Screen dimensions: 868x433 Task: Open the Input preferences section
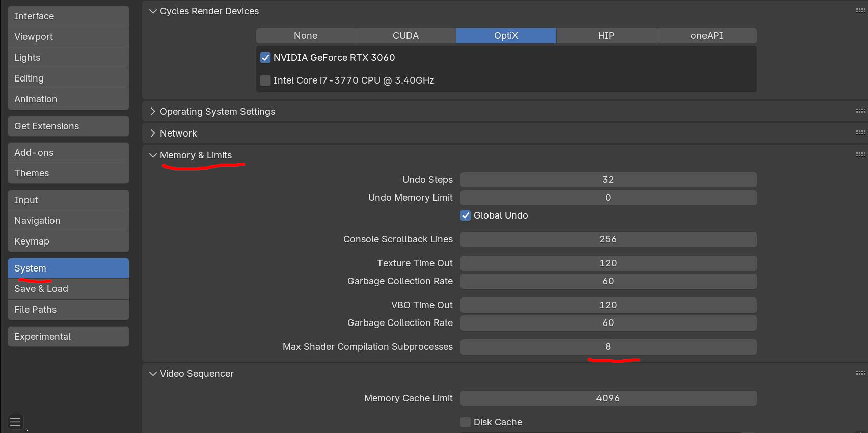point(68,200)
